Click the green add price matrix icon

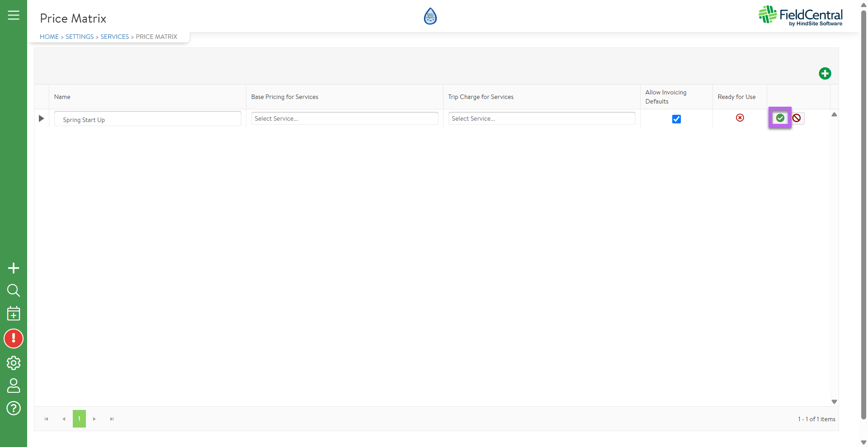[x=825, y=74]
